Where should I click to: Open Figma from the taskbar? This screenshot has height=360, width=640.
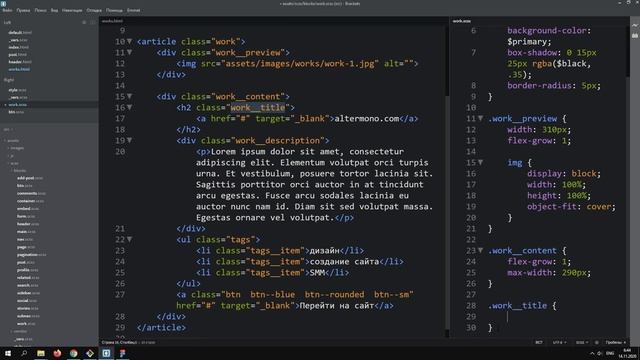click(x=122, y=353)
